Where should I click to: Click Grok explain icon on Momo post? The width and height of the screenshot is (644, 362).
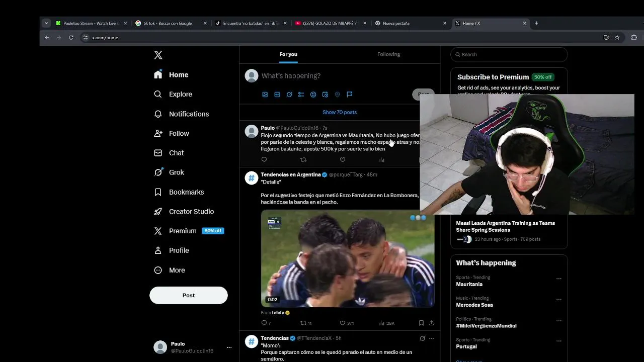[x=423, y=338]
